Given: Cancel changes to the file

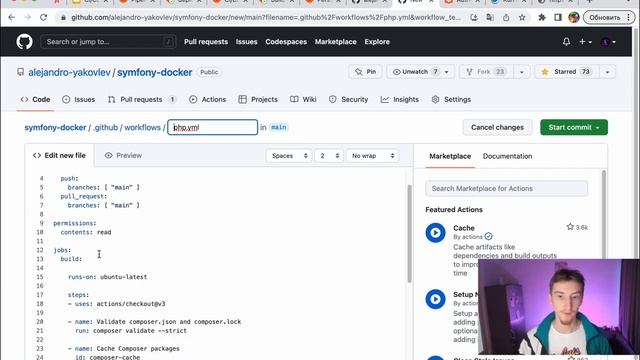Looking at the screenshot, I should 497,127.
